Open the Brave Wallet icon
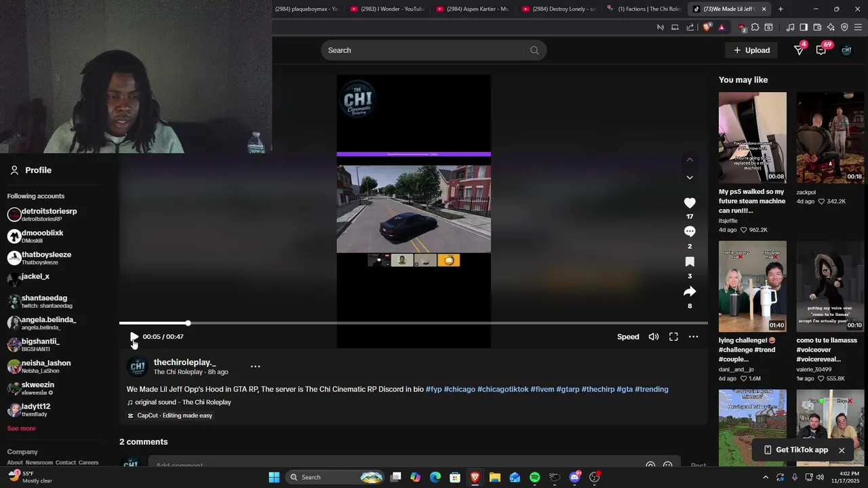Image resolution: width=868 pixels, height=488 pixels. pyautogui.click(x=817, y=27)
